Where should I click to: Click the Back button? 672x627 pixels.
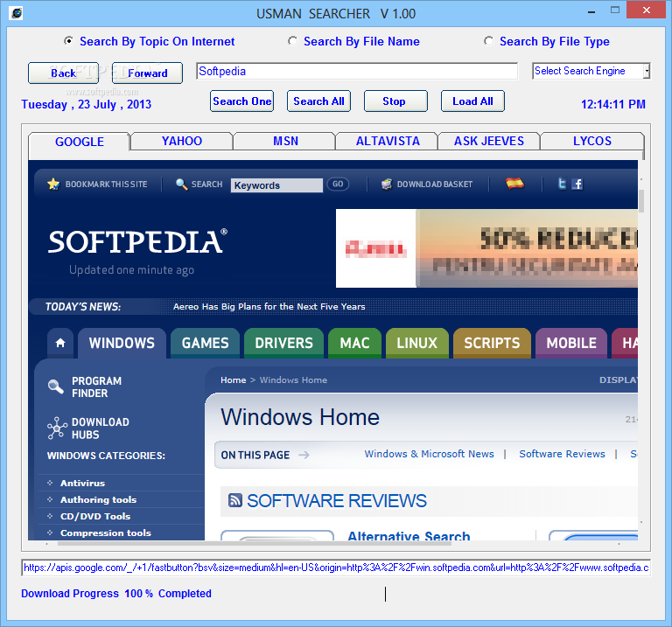click(x=63, y=73)
